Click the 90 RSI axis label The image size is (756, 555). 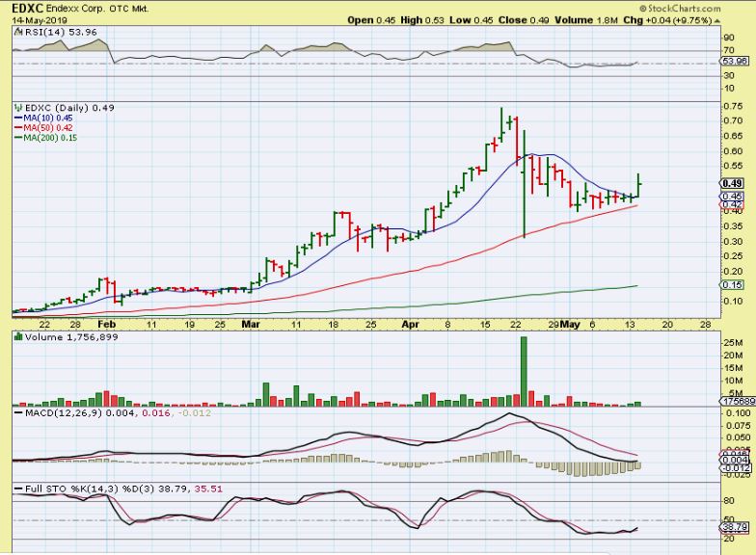click(x=729, y=38)
